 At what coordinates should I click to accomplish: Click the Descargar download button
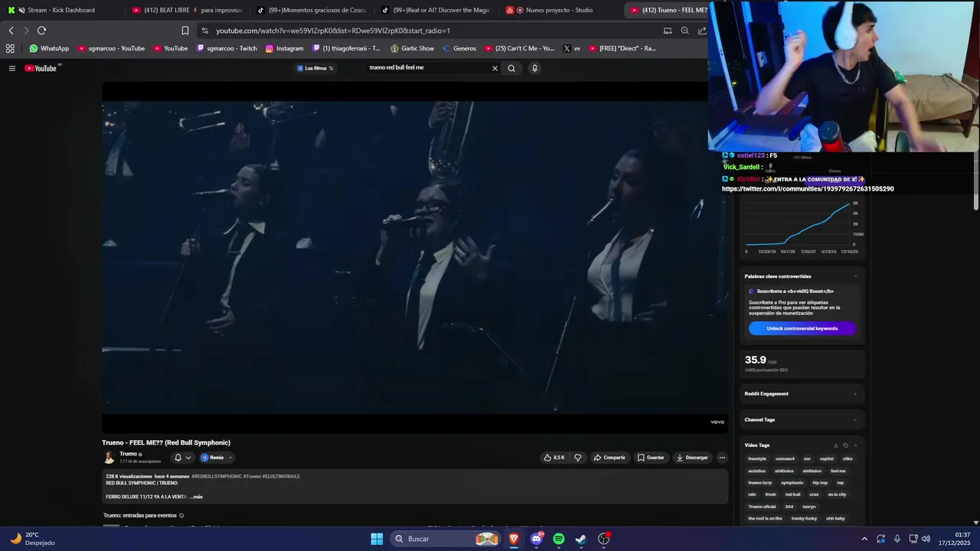pyautogui.click(x=692, y=458)
